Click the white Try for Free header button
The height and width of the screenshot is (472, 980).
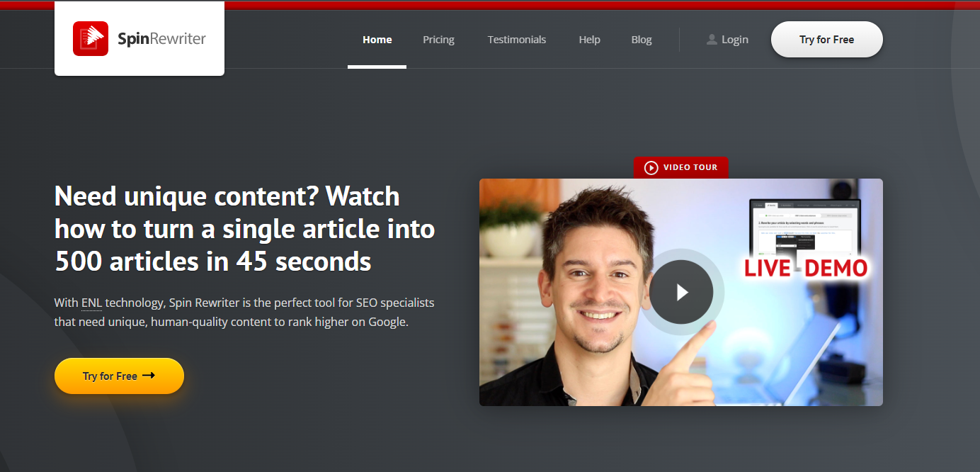pyautogui.click(x=827, y=40)
